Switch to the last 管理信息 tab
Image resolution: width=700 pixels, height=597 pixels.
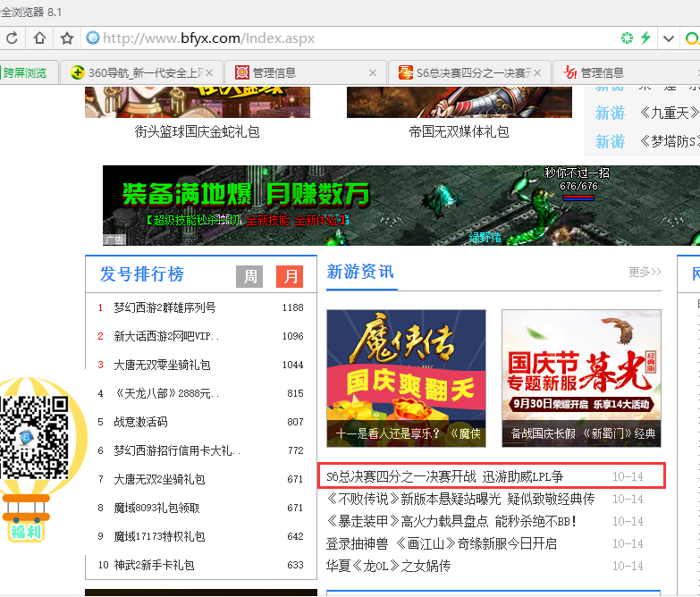pos(627,72)
